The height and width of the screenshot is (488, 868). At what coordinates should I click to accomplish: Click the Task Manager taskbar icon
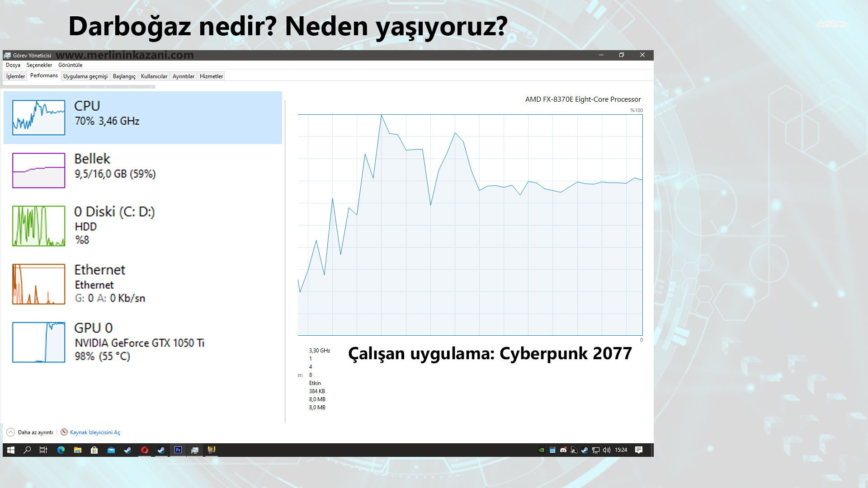click(x=195, y=450)
